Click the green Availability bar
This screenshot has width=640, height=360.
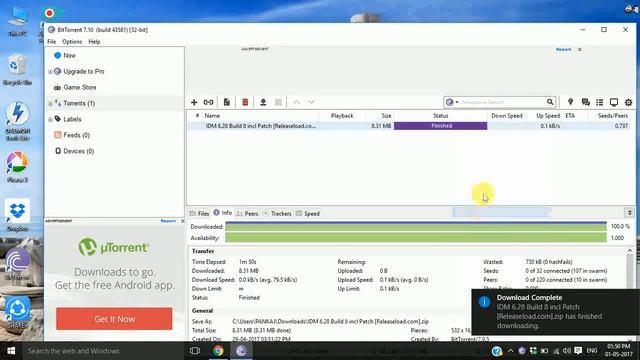click(416, 238)
